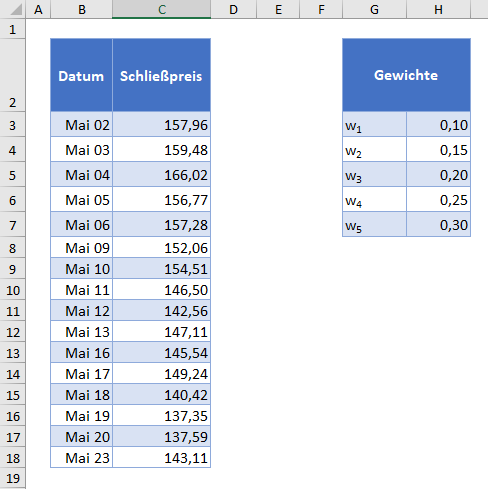Select the cell Mai 16
Viewport: 488px width, 489px height.
[x=81, y=352]
